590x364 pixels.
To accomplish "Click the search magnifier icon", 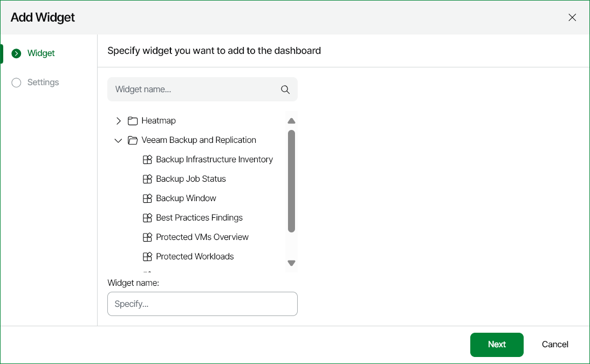I will point(285,90).
